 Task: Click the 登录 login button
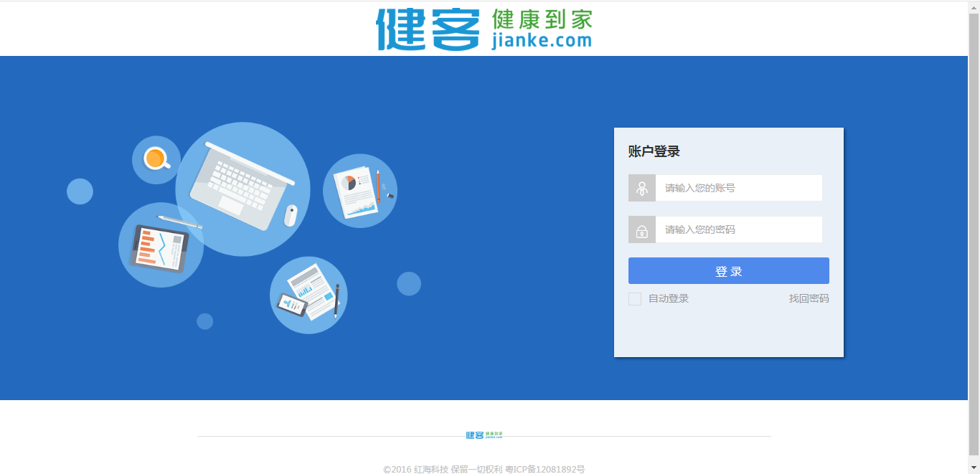(729, 271)
